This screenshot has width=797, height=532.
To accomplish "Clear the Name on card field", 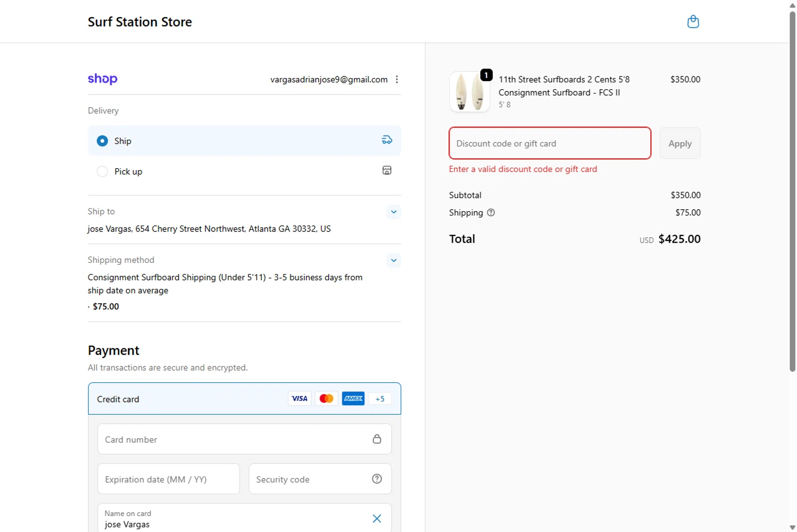I will coord(377,519).
